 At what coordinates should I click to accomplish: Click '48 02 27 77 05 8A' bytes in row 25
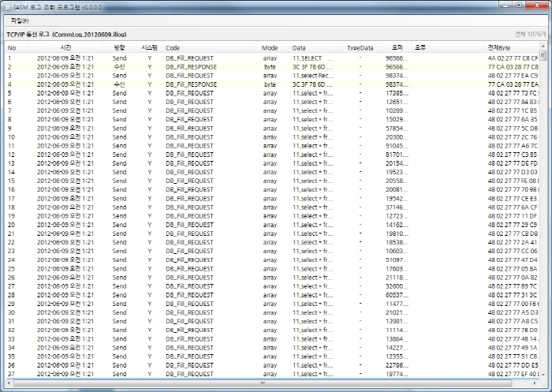(513, 269)
